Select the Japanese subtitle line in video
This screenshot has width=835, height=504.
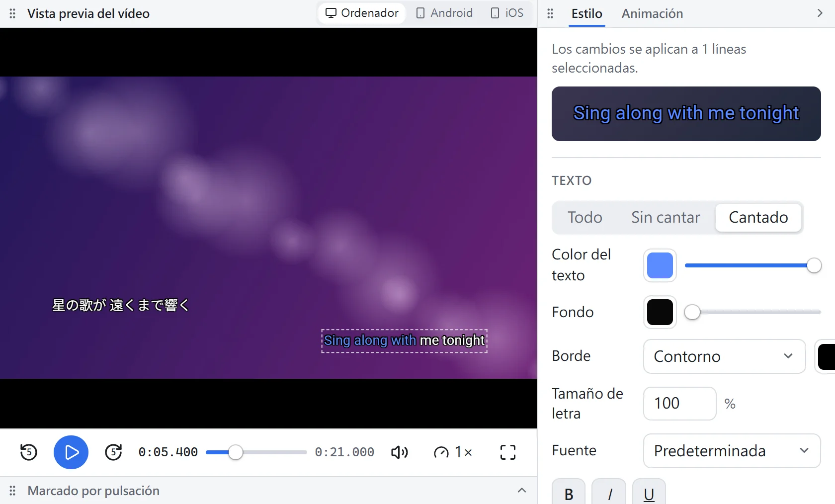coord(121,305)
